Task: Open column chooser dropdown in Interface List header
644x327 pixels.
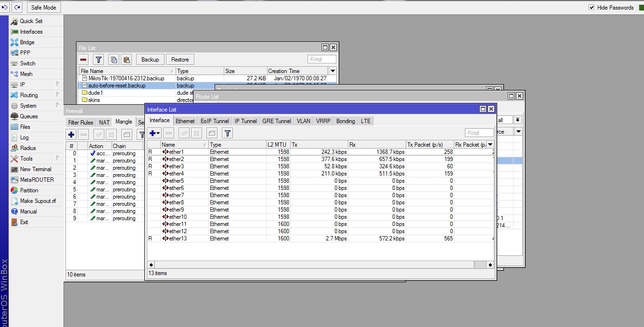Action: (x=490, y=145)
